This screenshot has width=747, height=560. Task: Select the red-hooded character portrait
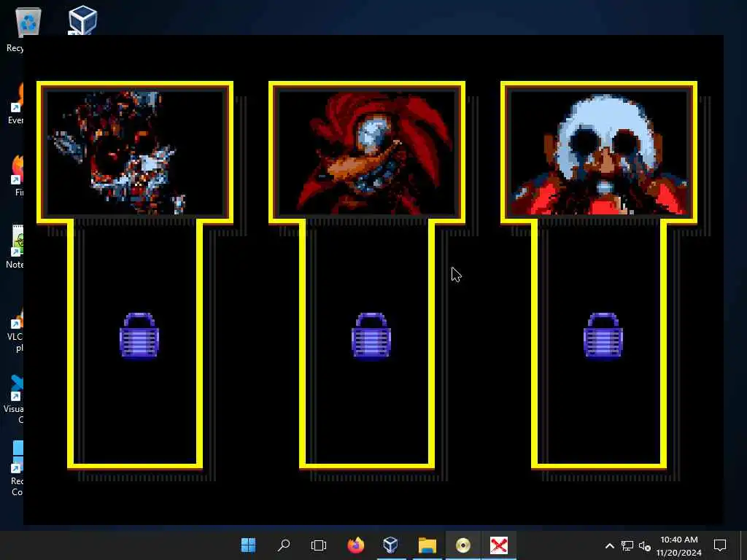(x=367, y=152)
